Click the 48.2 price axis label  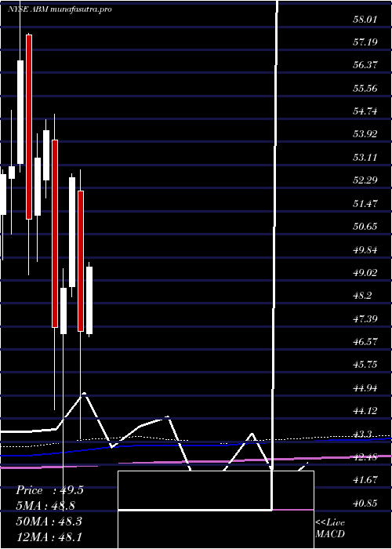[x=362, y=296]
